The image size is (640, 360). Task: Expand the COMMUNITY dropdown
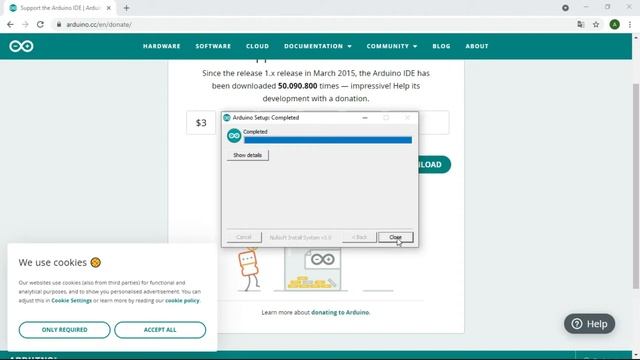point(392,46)
